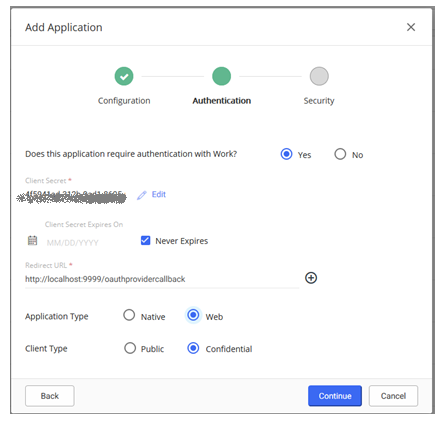
Task: Select the Security step label
Action: [319, 101]
